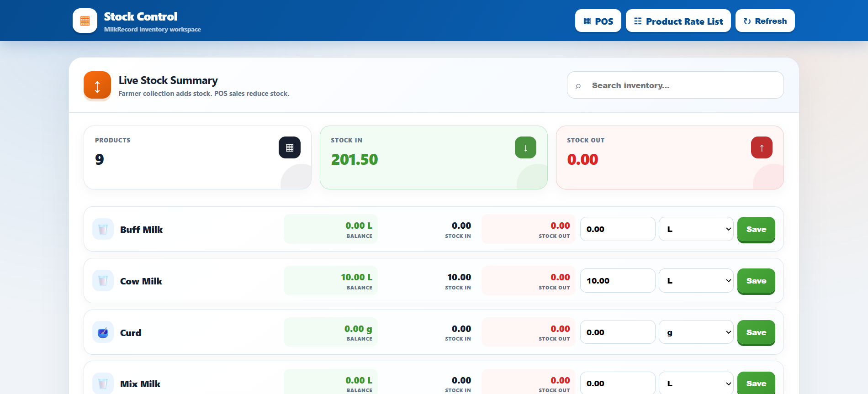Open the Curd unit dropdown
Screen dimensions: 868x394
(696, 332)
